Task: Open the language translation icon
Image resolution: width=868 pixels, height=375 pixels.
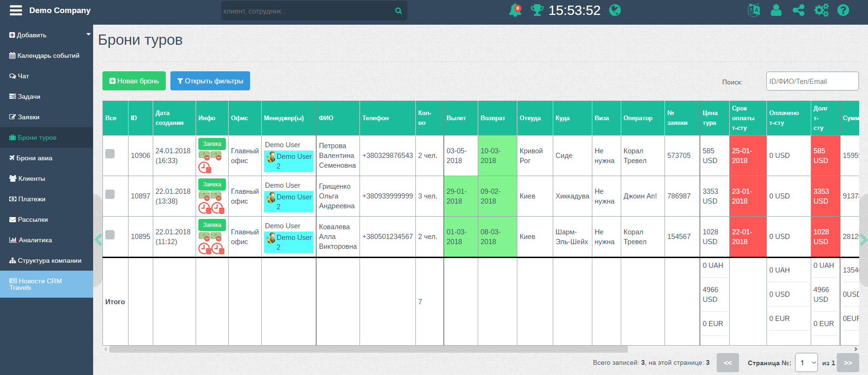Action: click(753, 10)
